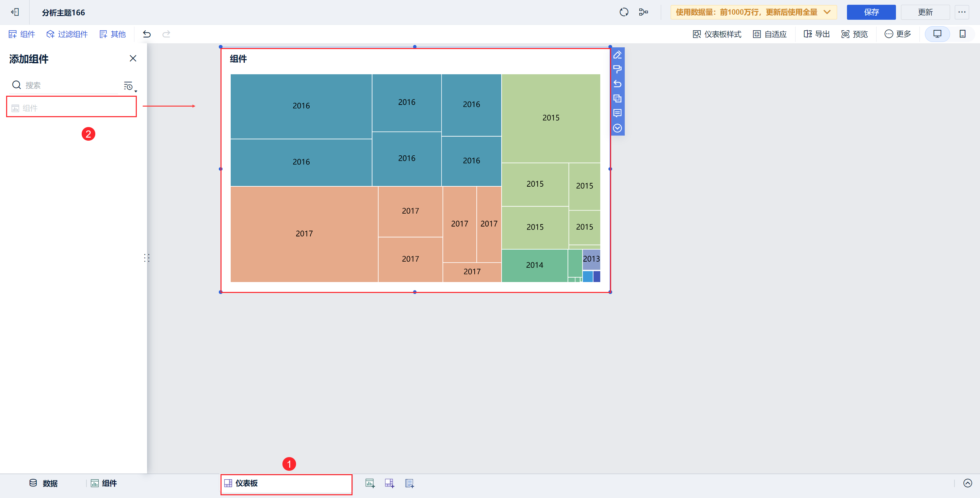Click the copy component icon on the chart toolbar
The height and width of the screenshot is (498, 980).
click(x=617, y=98)
